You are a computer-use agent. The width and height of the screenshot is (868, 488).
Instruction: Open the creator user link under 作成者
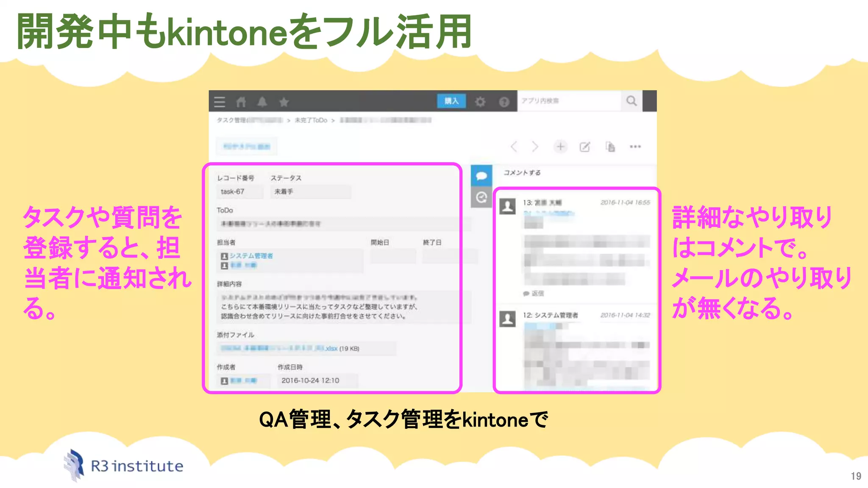(x=244, y=381)
